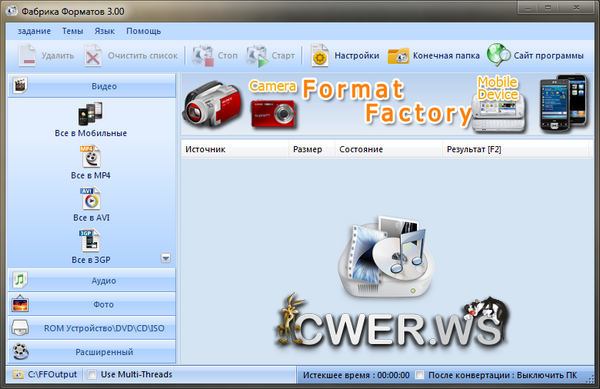Click the Истекшее время : 00:00:00 status text
This screenshot has height=389, width=600.
coord(356,375)
